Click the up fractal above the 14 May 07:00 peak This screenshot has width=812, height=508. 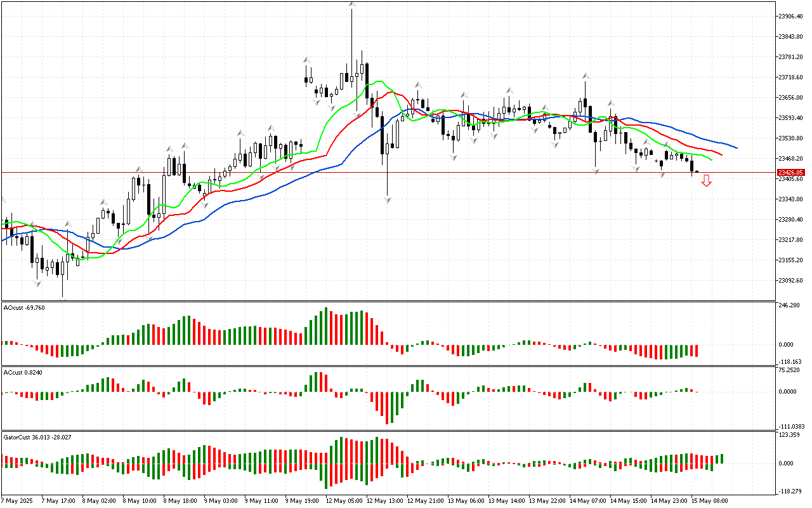(x=584, y=76)
